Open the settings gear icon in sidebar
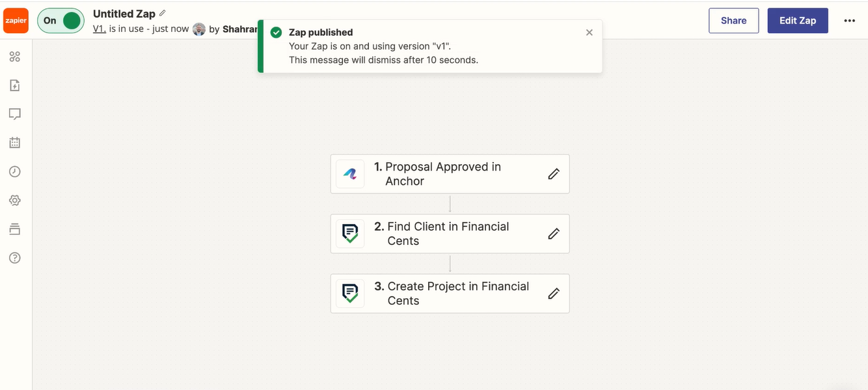The width and height of the screenshot is (868, 390). [x=15, y=201]
